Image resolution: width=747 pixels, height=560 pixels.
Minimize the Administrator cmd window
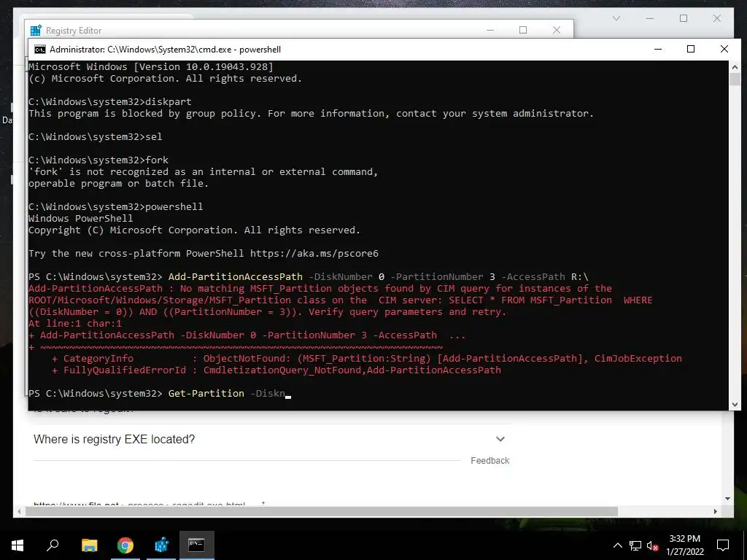point(658,49)
